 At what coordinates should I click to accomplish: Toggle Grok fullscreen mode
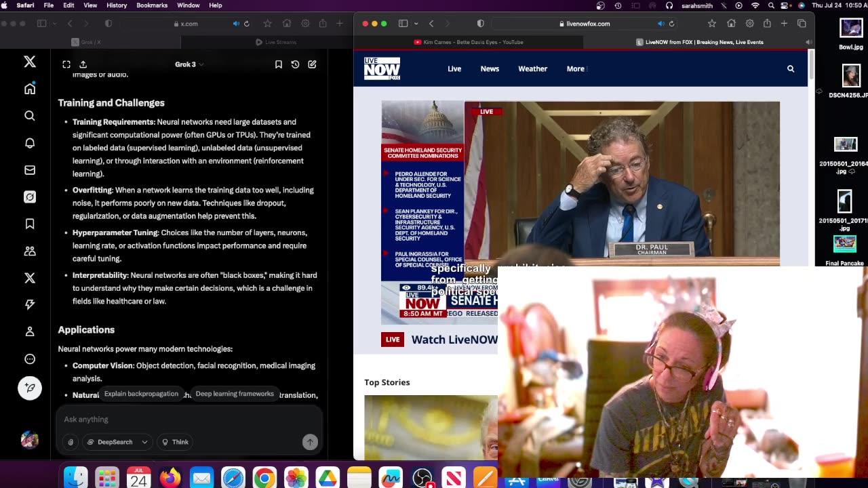66,64
